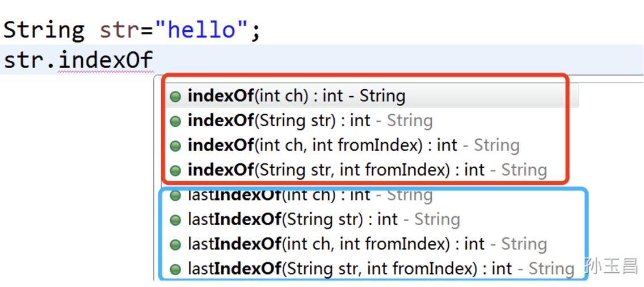Choose the lastIndexOf(int ch) suggestion text
Image resolution: width=644 pixels, height=287 pixels.
coord(310,195)
